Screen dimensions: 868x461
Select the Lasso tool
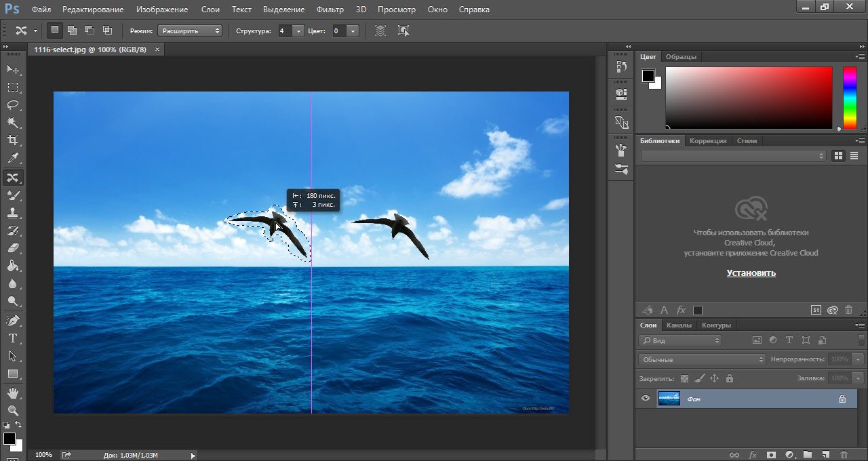[x=13, y=105]
